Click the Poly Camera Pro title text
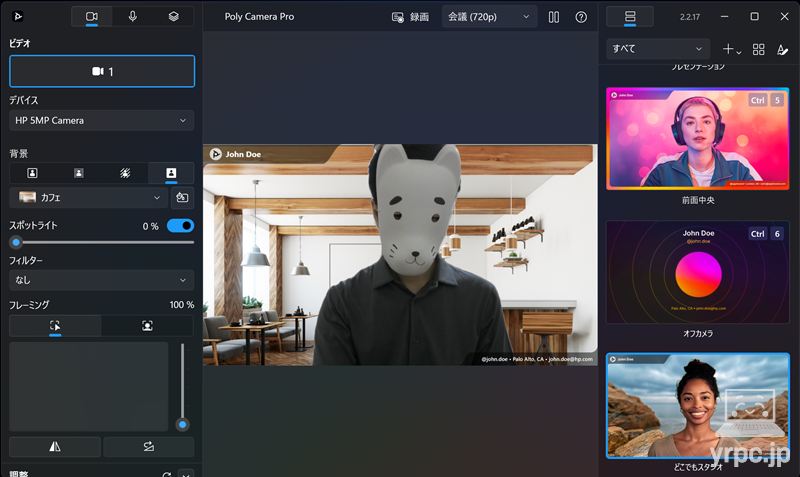800x477 pixels. [259, 16]
